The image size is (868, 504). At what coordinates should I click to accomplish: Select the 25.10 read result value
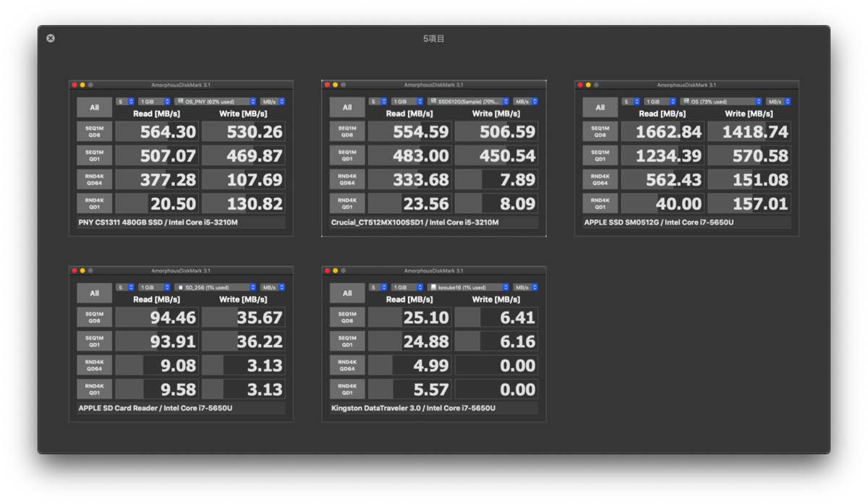point(410,317)
